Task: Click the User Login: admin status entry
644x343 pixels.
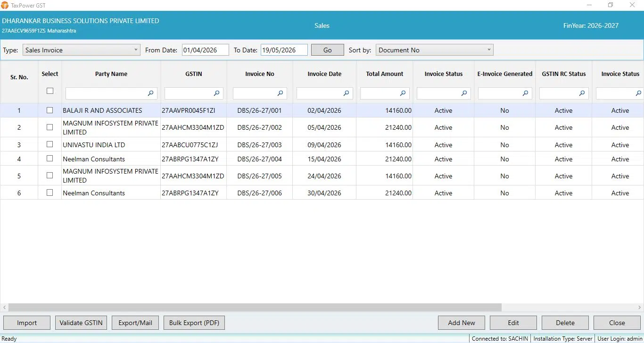Action: pos(620,339)
